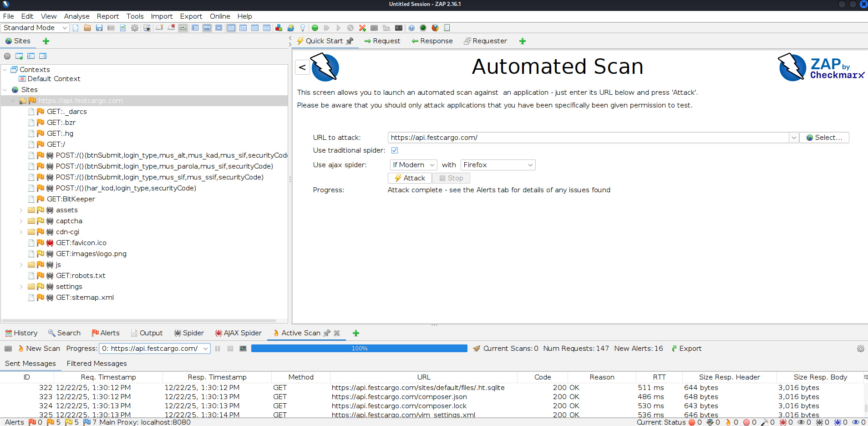This screenshot has height=426, width=868.
Task: Toggle the Expand Sites Tabs layout button
Action: [195, 28]
